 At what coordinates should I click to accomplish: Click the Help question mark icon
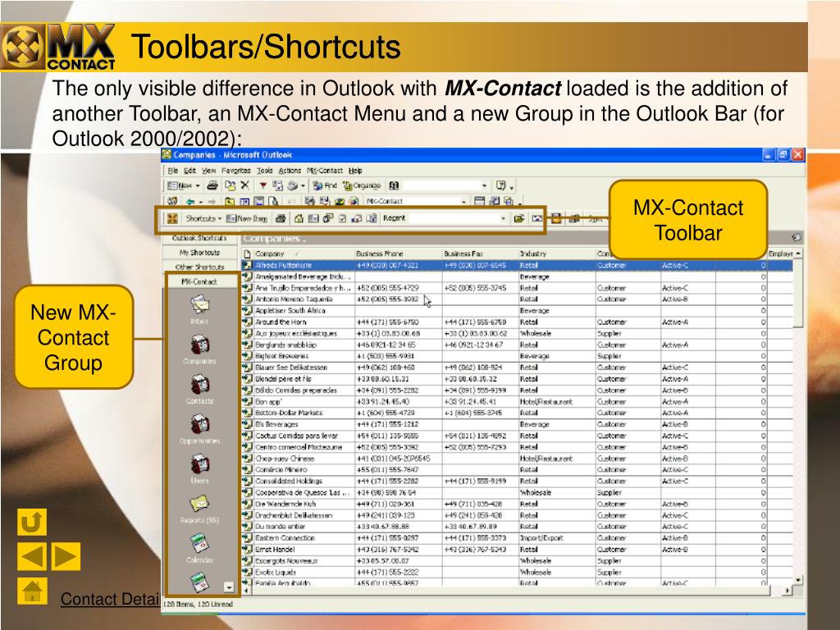point(501,185)
